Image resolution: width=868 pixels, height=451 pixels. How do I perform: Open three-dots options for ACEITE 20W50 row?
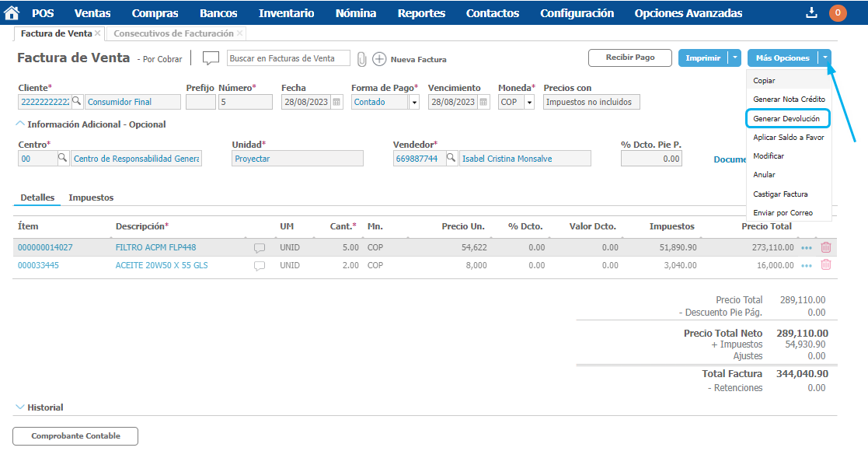coord(807,266)
